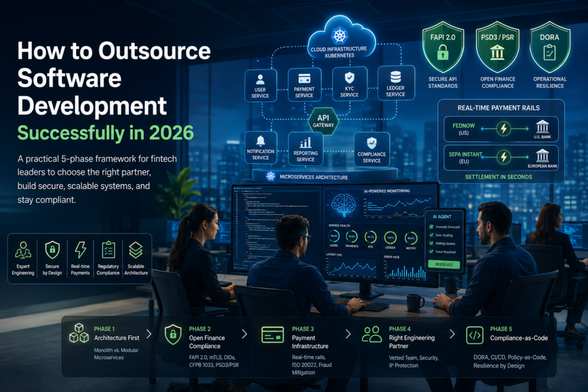588x392 pixels.
Task: Click the Error Rate bar chart
Action: point(406,270)
